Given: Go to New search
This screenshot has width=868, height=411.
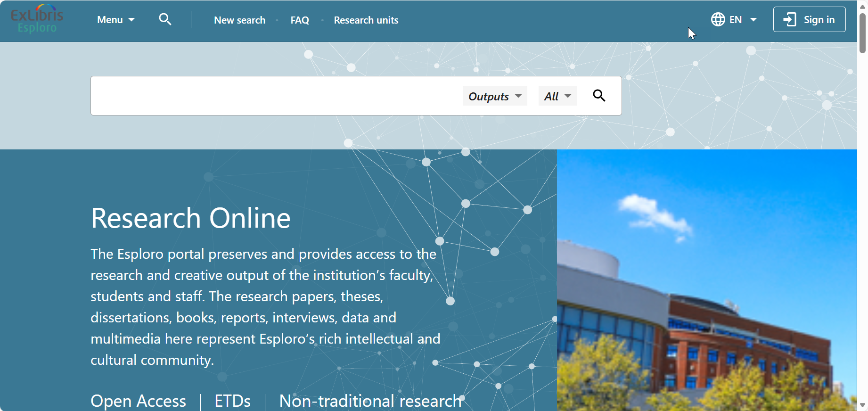Looking at the screenshot, I should (x=239, y=20).
